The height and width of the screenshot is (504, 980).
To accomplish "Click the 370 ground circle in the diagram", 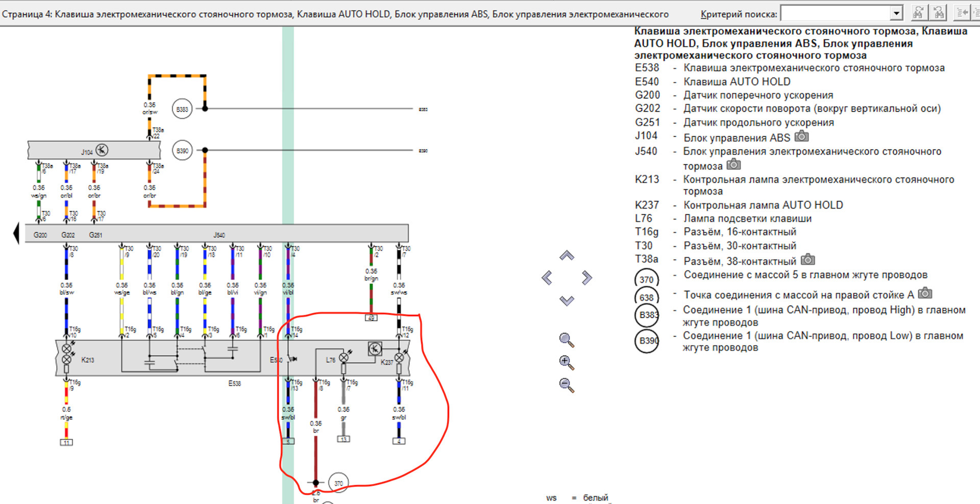I will pyautogui.click(x=338, y=483).
